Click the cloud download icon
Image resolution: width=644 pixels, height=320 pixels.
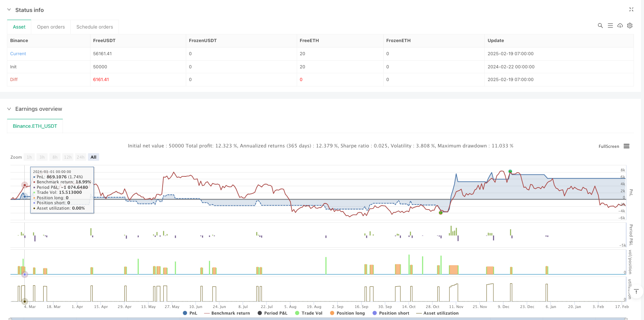pyautogui.click(x=620, y=25)
